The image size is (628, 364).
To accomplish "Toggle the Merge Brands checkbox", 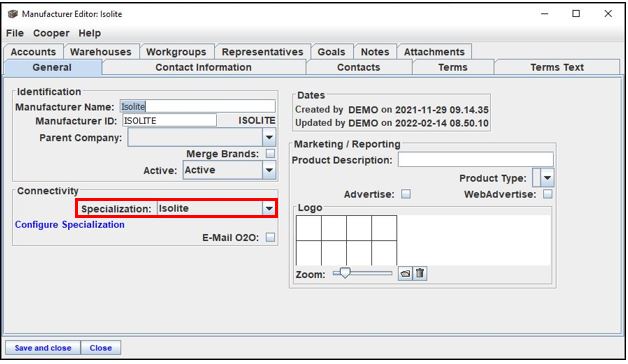I will 271,154.
